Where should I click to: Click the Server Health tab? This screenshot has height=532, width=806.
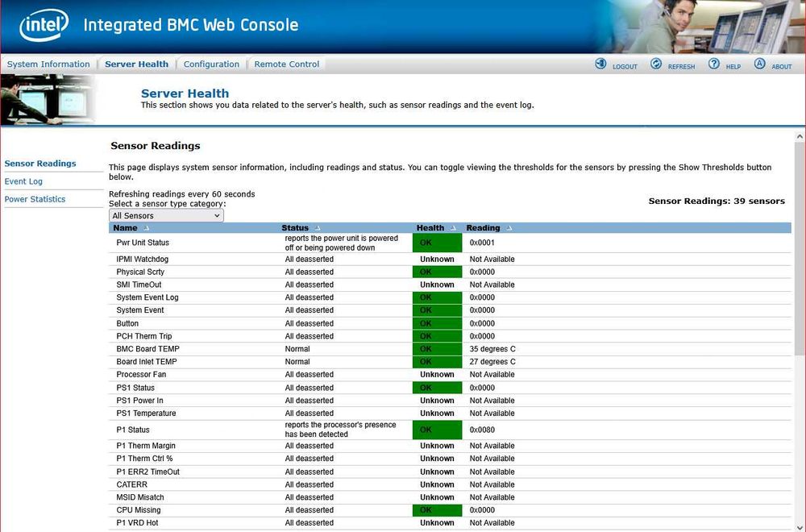(136, 64)
